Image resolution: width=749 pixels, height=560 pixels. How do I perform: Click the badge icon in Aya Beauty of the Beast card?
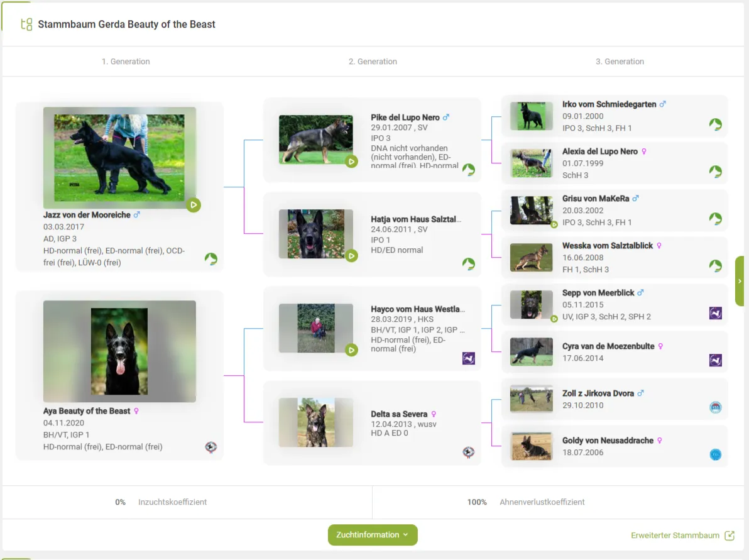click(211, 447)
